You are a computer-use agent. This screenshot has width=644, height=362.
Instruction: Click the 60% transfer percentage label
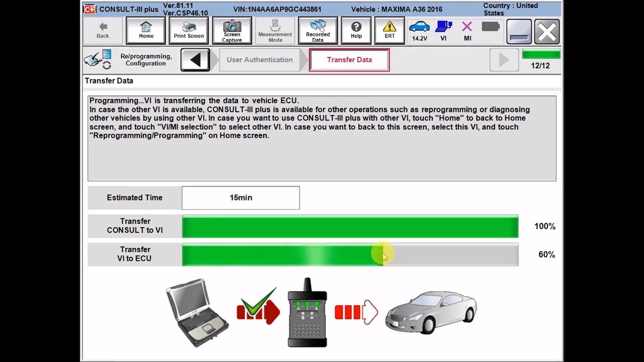coord(547,254)
